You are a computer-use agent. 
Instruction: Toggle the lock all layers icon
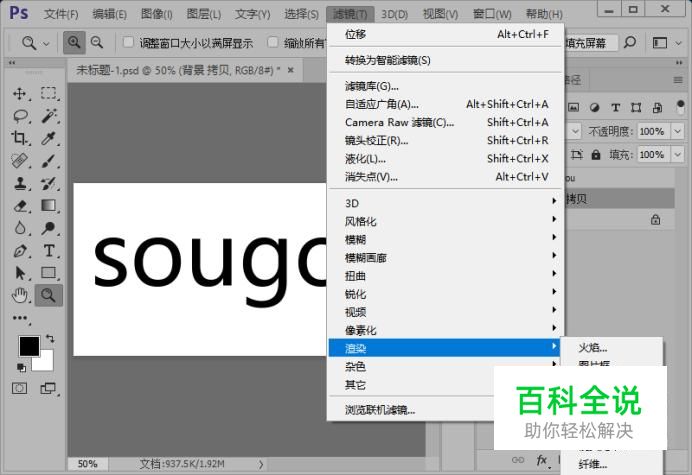click(596, 155)
